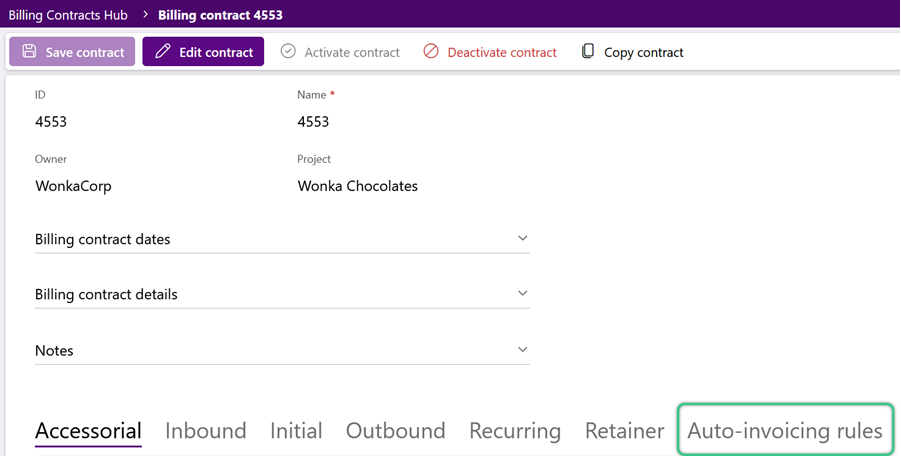
Task: Click the ID field label
Action: point(40,95)
